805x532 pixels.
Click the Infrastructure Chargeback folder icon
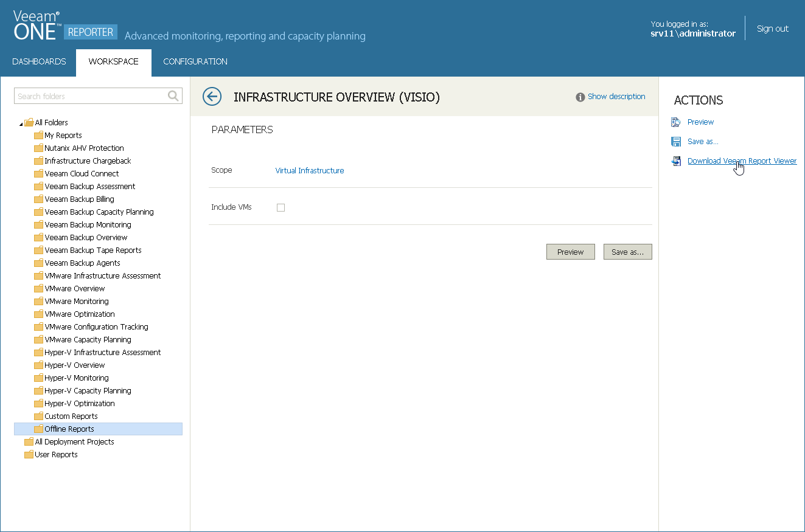pos(38,161)
